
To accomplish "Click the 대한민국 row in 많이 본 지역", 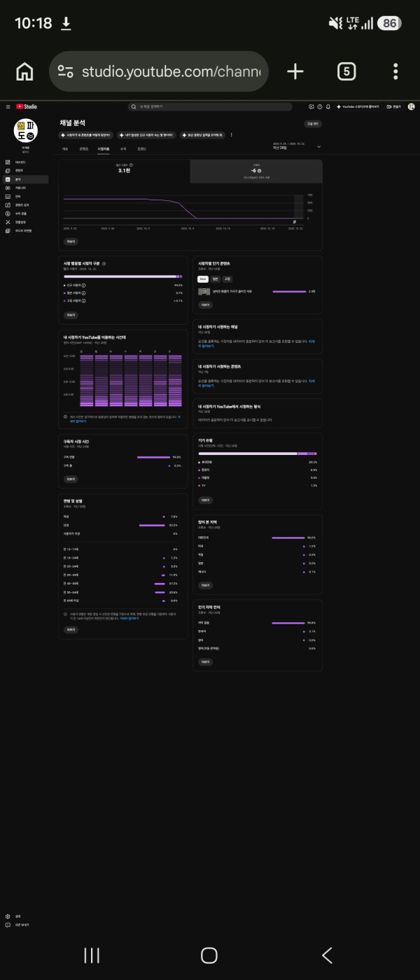I will [256, 538].
